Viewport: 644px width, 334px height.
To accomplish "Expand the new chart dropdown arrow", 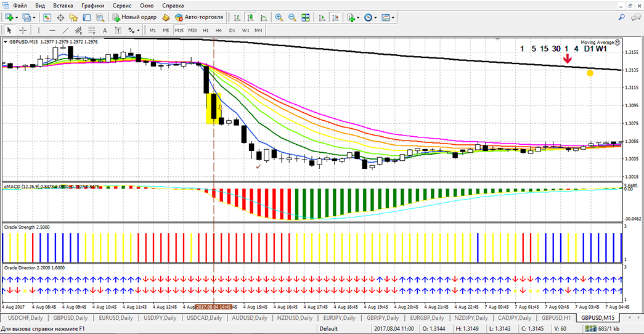I will (17, 18).
